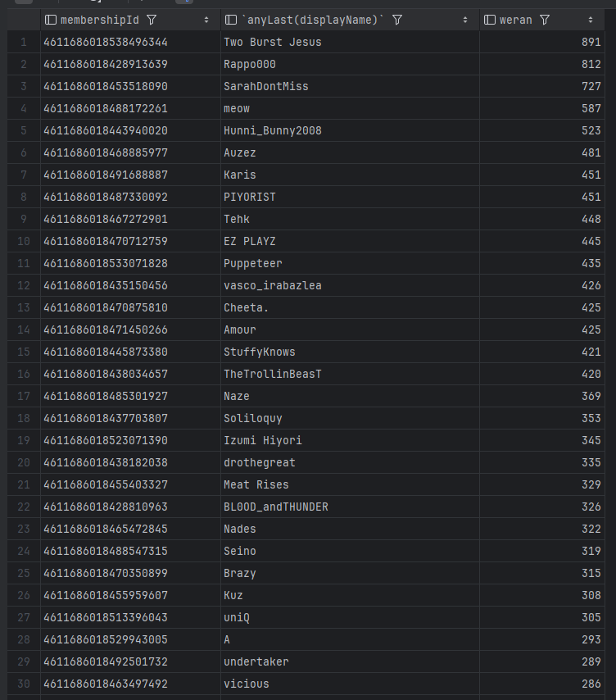Sort by the anyLast(displayName) column arrows

465,20
